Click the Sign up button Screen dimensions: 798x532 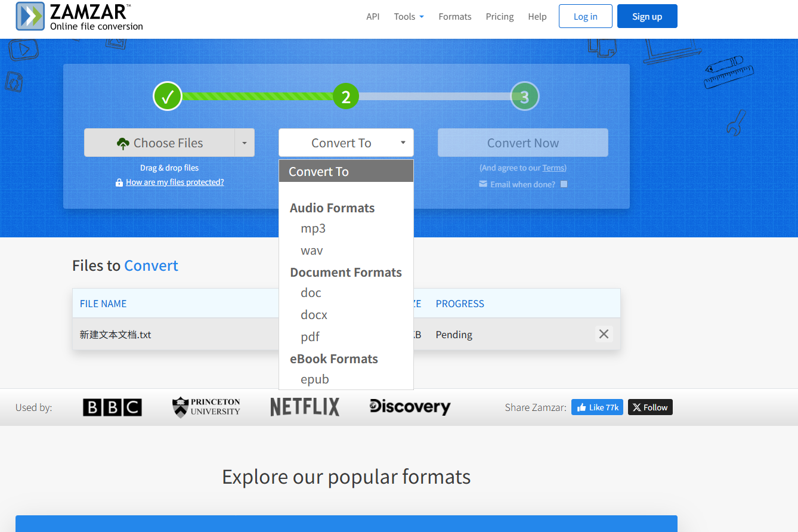coord(647,16)
